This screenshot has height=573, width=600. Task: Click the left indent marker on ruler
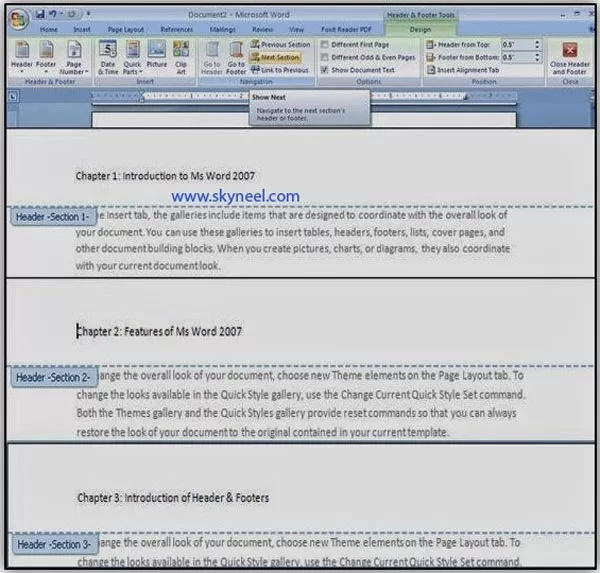(x=142, y=97)
